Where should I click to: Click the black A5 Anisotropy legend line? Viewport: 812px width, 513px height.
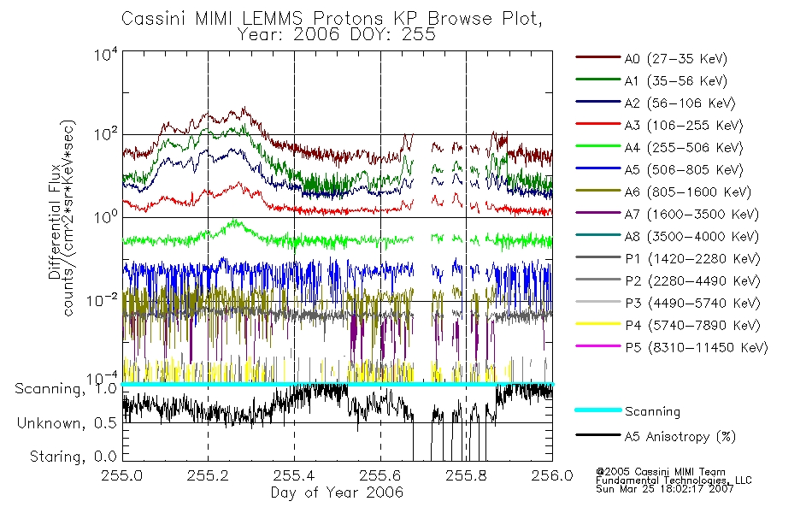click(x=598, y=435)
